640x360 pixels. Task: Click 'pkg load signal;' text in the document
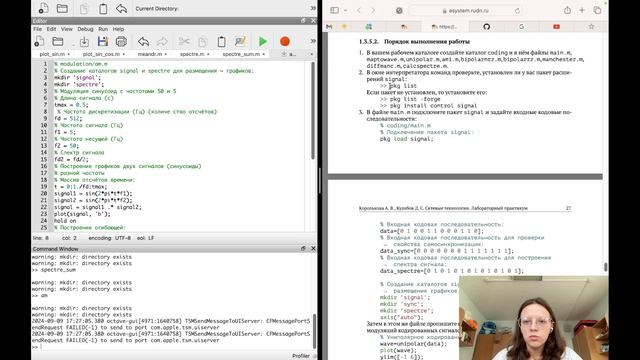(407, 139)
